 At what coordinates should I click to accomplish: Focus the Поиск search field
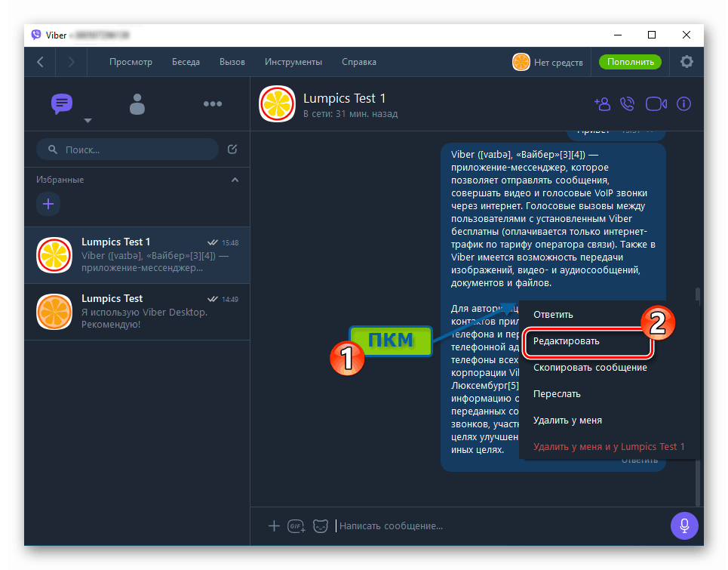pyautogui.click(x=127, y=149)
